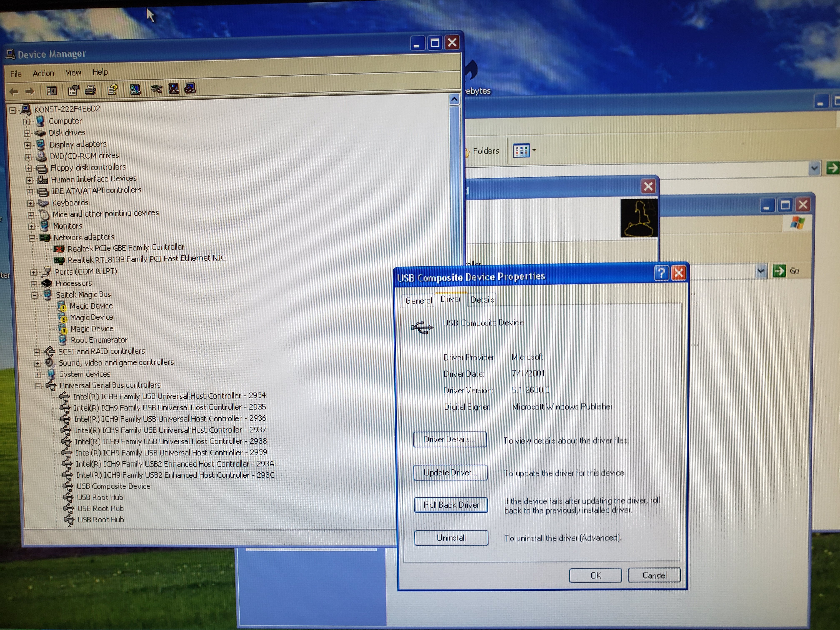Click the Driver Details button
This screenshot has width=840, height=630.
click(x=450, y=440)
